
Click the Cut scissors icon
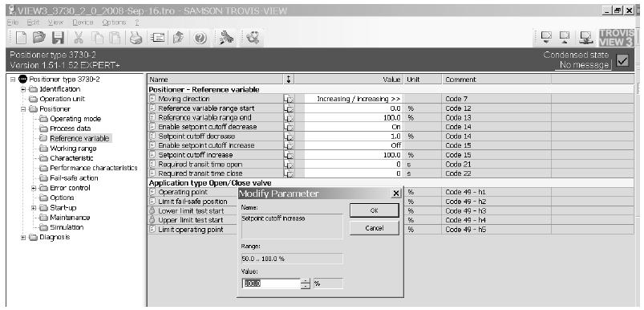79,38
